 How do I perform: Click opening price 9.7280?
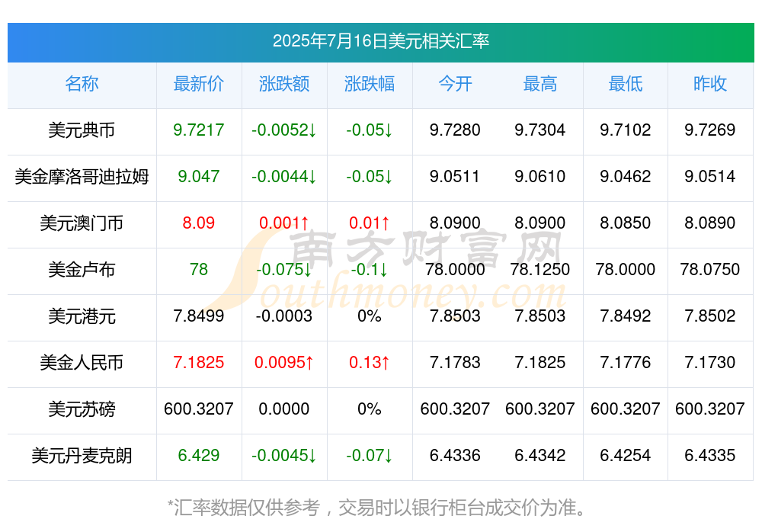[455, 130]
